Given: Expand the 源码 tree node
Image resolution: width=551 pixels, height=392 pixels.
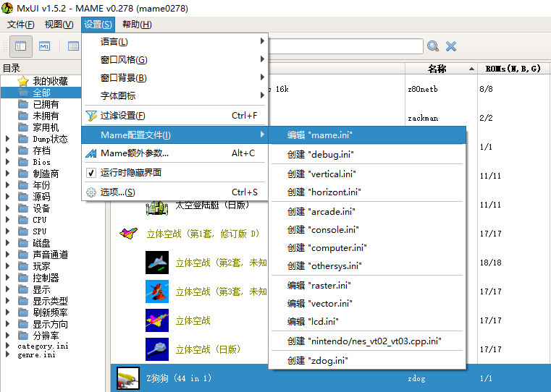Looking at the screenshot, I should point(8,197).
